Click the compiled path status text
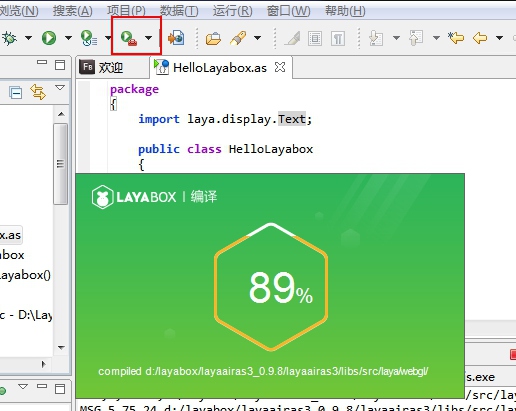The image size is (516, 411). click(263, 371)
